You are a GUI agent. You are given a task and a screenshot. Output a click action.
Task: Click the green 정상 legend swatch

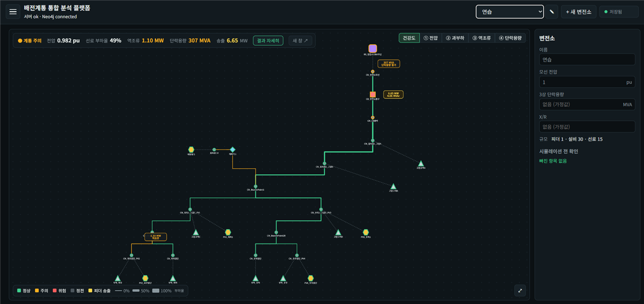click(x=19, y=290)
